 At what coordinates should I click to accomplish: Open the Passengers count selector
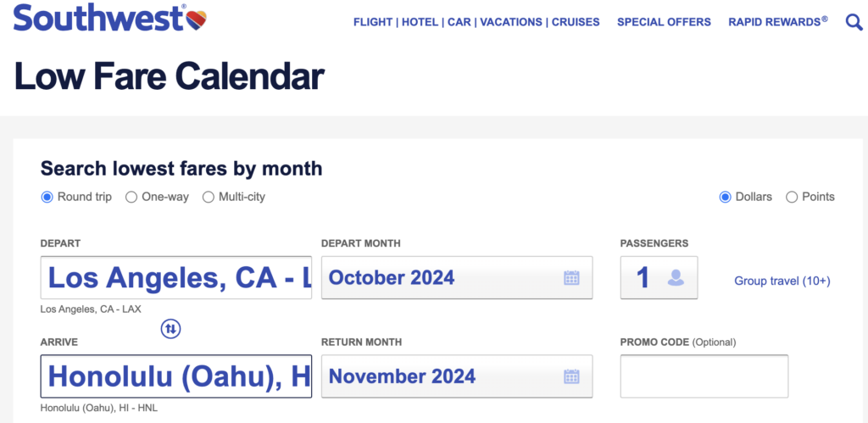coord(644,277)
